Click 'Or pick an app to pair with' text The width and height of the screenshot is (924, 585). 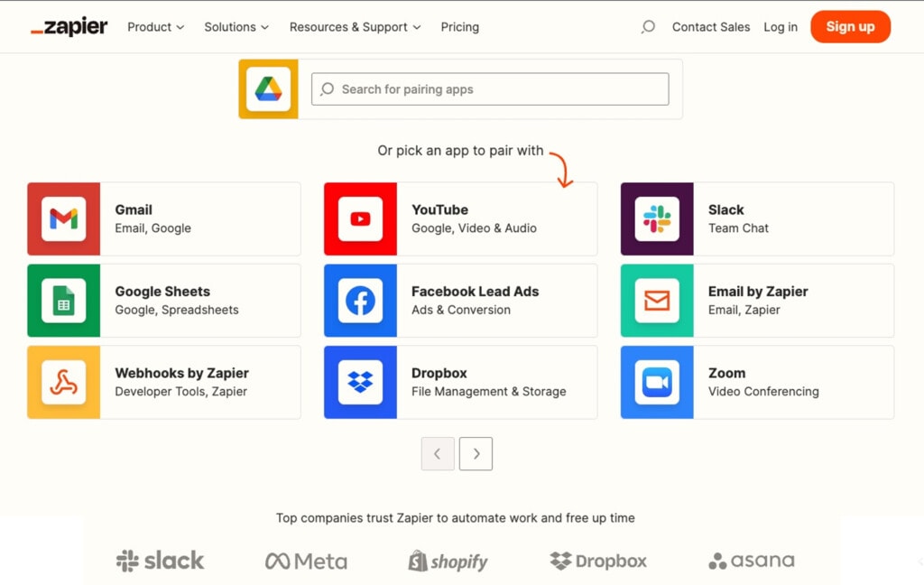(x=460, y=151)
